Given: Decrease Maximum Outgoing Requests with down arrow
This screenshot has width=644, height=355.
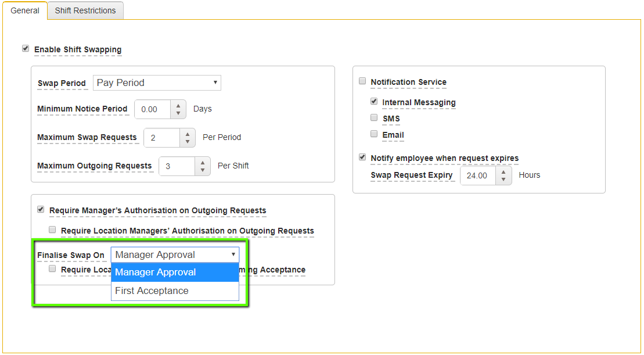Looking at the screenshot, I should coord(202,170).
